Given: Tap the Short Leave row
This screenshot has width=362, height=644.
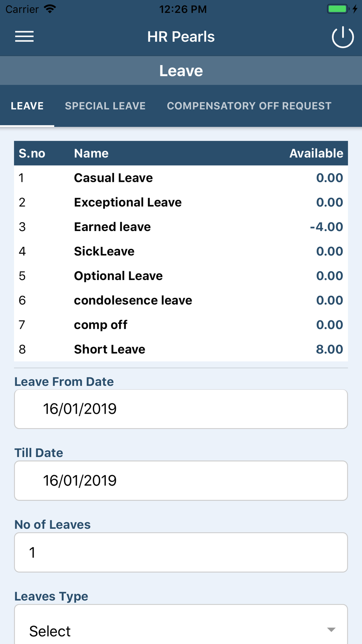Looking at the screenshot, I should pos(181,349).
